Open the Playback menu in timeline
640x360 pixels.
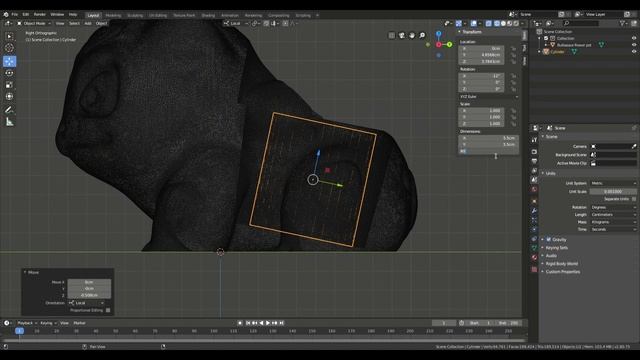26,323
